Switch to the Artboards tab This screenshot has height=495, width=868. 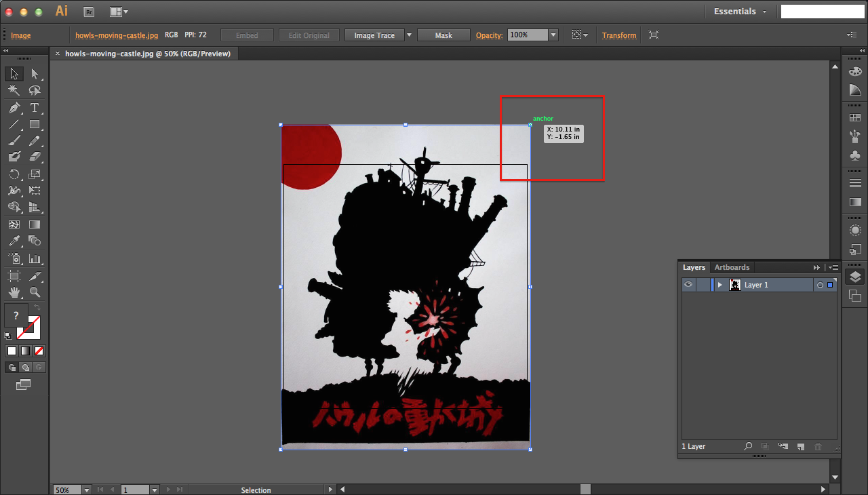732,267
